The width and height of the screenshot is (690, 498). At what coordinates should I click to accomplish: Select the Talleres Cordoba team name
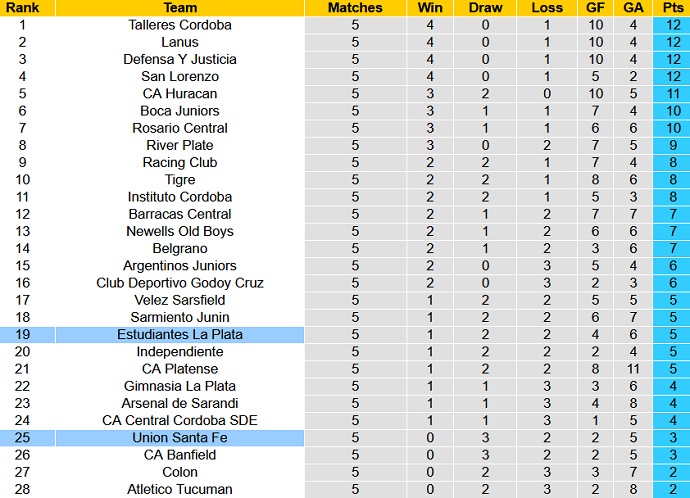click(180, 25)
